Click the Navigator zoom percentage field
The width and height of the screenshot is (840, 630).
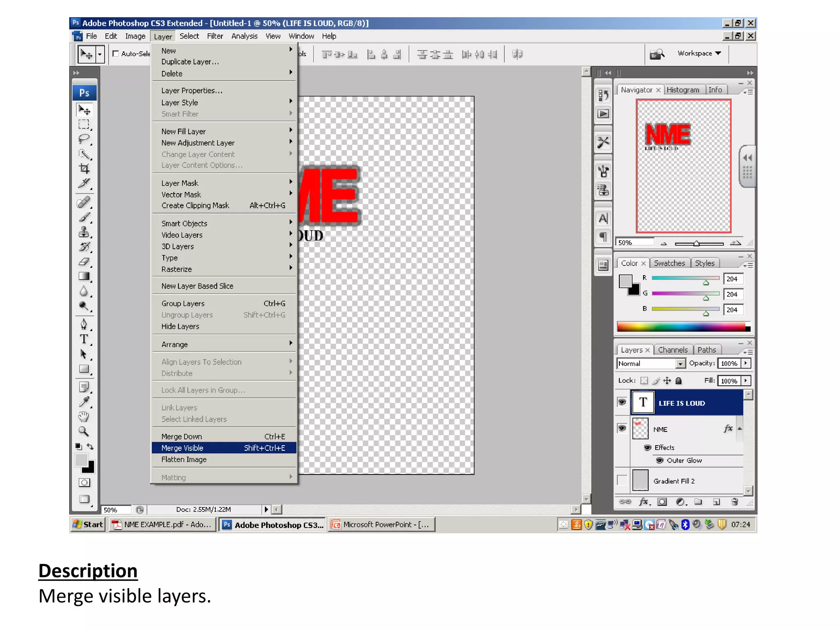tap(635, 242)
